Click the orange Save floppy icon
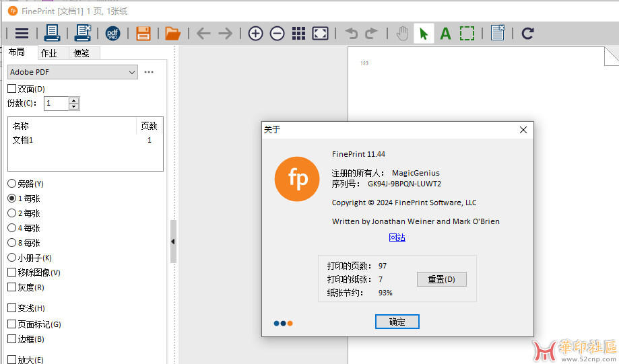Screen dimensions: 619x364 coord(143,34)
